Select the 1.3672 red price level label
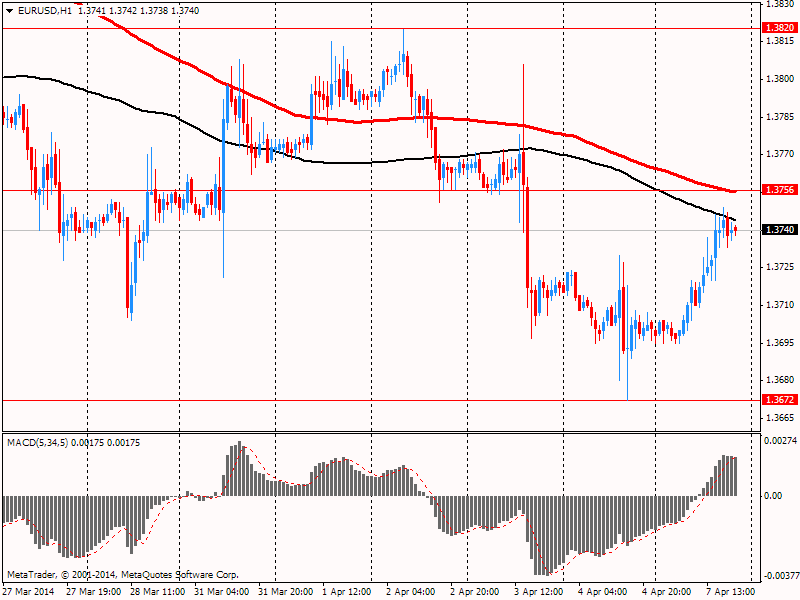 tap(780, 399)
